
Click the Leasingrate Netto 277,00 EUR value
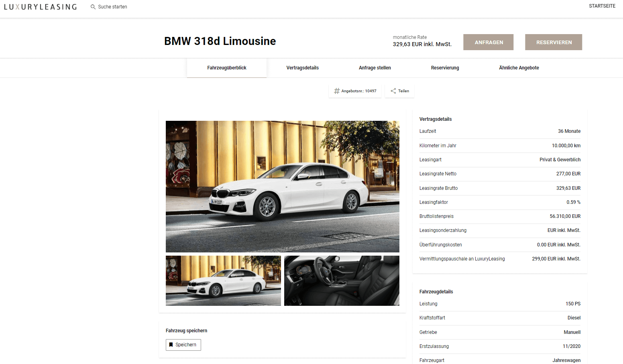(568, 174)
